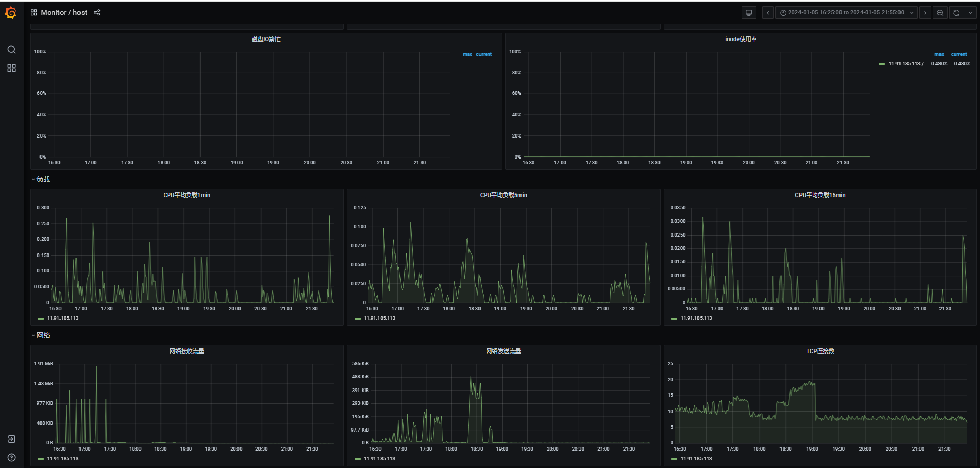Open the 磁盘IO繁忙 panel title menu
Image resolution: width=980 pixels, height=468 pixels.
click(266, 39)
